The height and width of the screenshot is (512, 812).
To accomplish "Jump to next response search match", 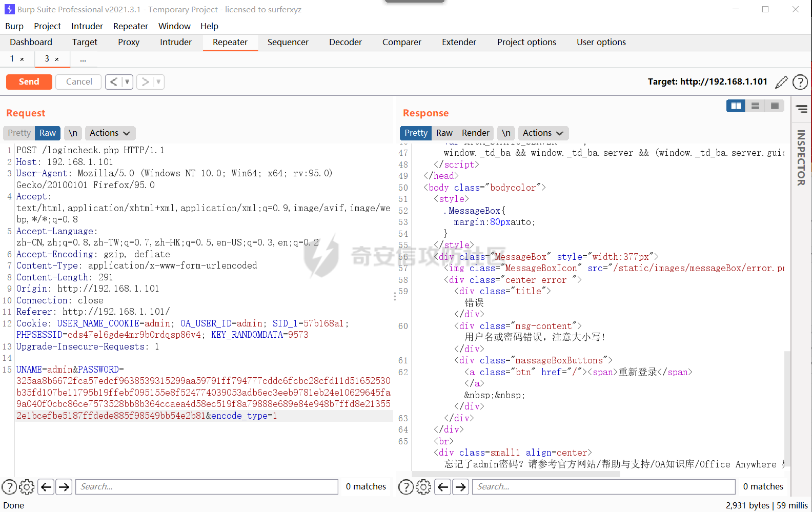I will [x=461, y=486].
